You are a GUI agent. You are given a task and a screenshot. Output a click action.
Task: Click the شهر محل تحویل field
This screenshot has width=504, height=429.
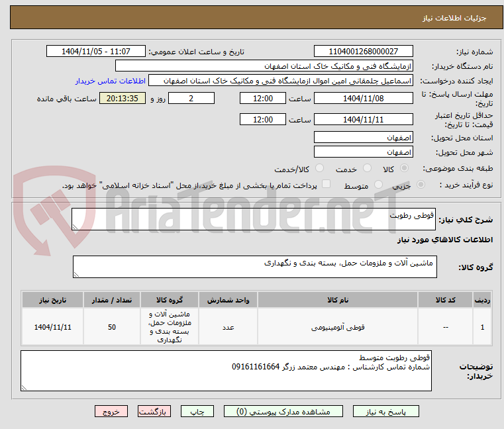363,152
